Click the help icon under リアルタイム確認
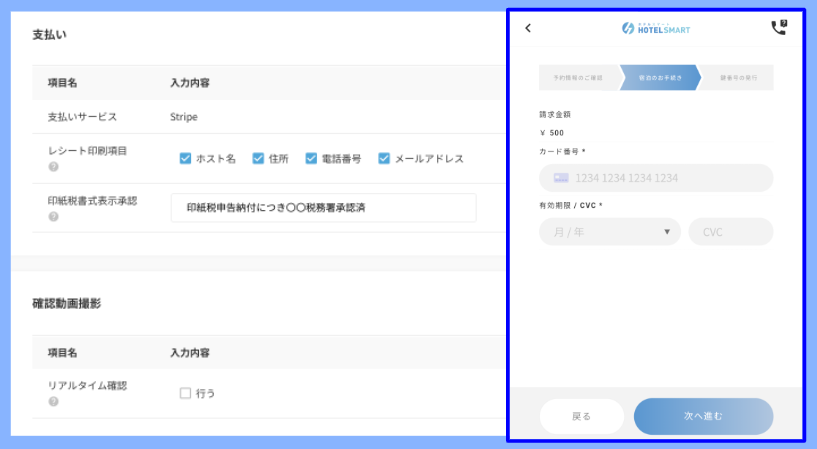The height and width of the screenshot is (449, 817). [53, 401]
